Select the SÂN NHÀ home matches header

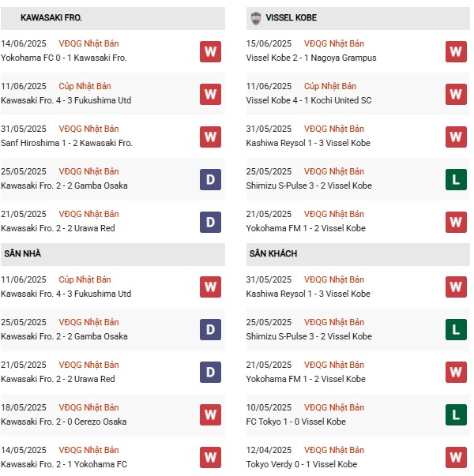(x=113, y=254)
